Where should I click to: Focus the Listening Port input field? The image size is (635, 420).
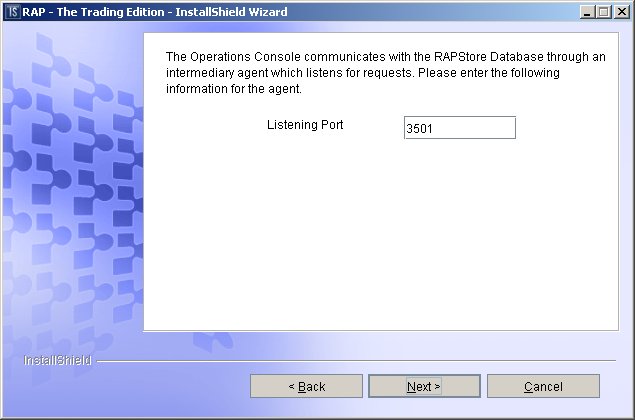460,128
